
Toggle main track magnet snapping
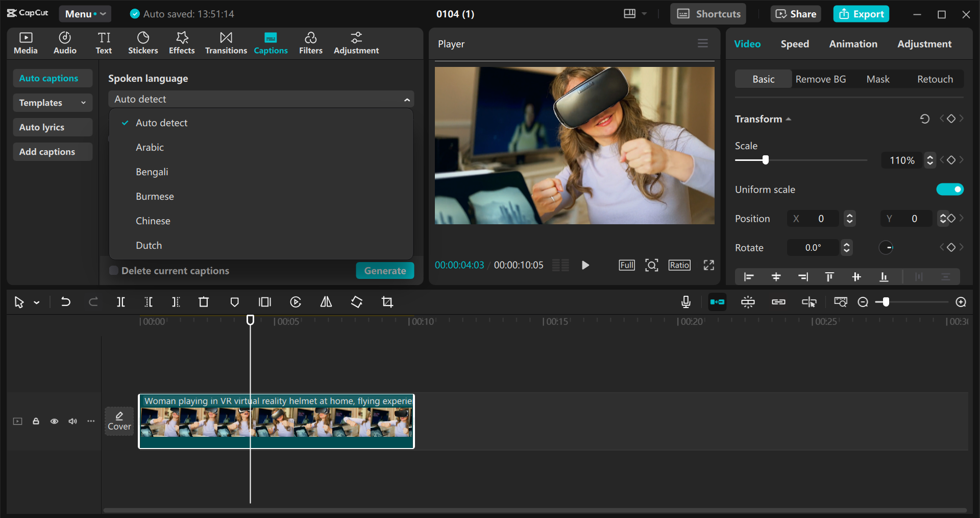click(717, 302)
